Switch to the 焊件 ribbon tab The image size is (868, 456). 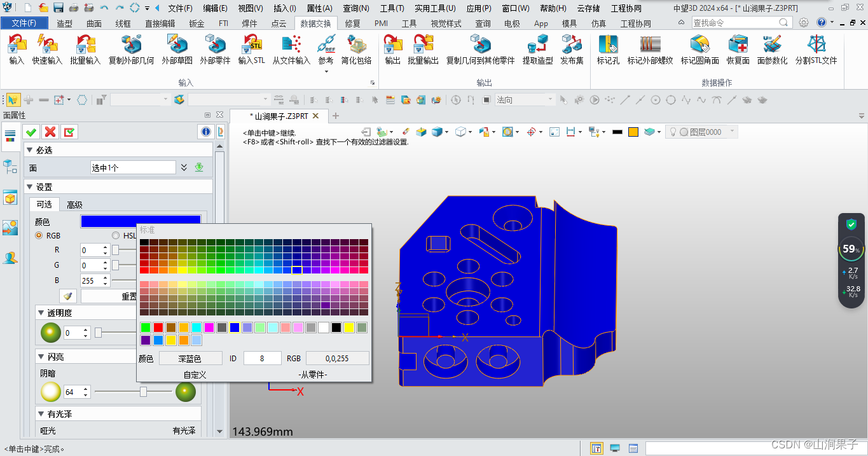(249, 22)
